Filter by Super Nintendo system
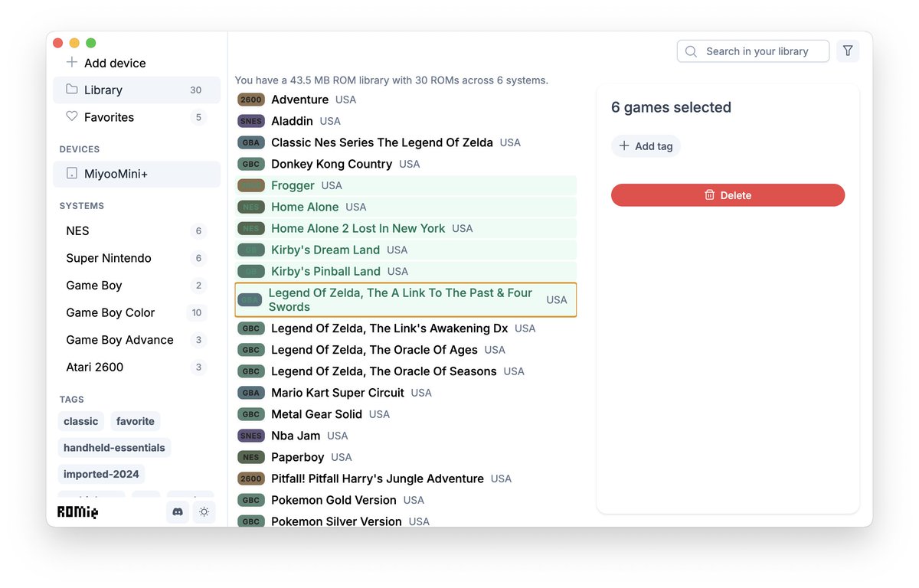The width and height of the screenshot is (919, 588). (136, 258)
